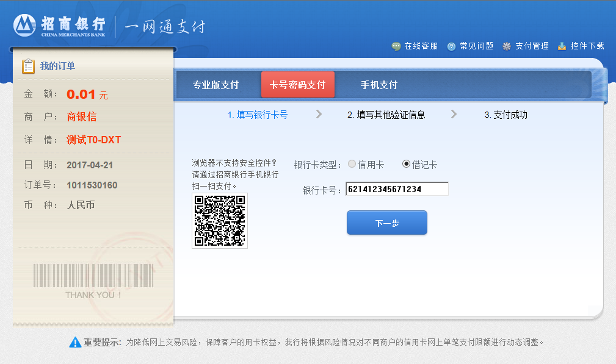Click the FAQ question mark icon
Screen dimensions: 616x364
point(451,46)
